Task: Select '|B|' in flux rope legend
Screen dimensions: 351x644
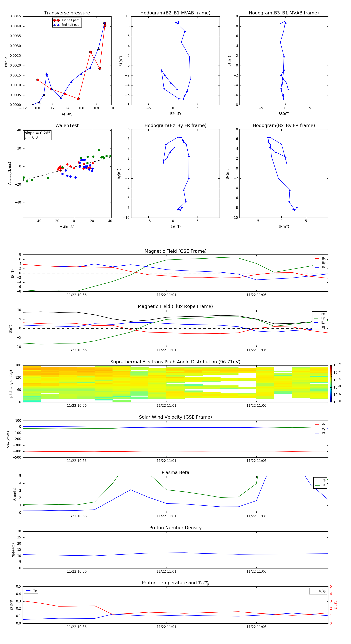Action: click(x=320, y=327)
